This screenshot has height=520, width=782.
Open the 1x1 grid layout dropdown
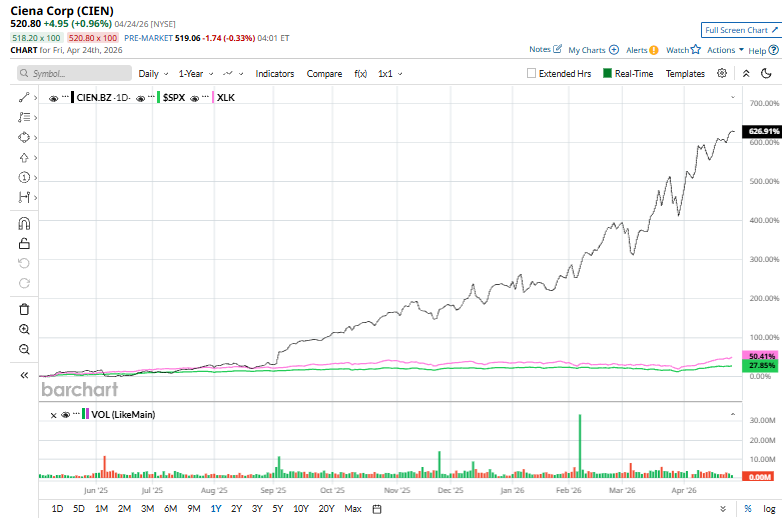[390, 73]
